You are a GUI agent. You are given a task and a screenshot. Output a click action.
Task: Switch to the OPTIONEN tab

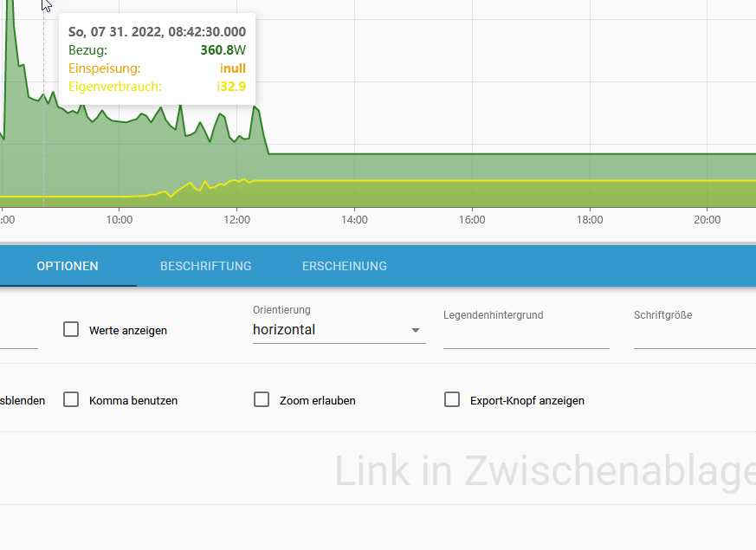tap(68, 266)
